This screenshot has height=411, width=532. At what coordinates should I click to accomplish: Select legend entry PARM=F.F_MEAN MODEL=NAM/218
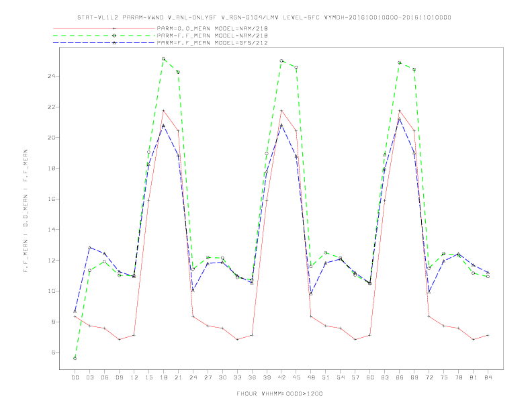coord(212,36)
